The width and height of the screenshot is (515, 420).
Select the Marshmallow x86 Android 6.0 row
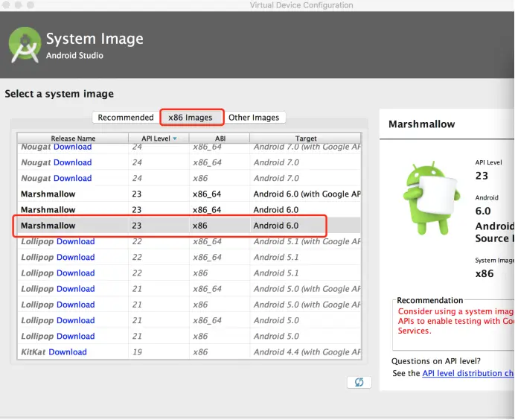pyautogui.click(x=189, y=226)
